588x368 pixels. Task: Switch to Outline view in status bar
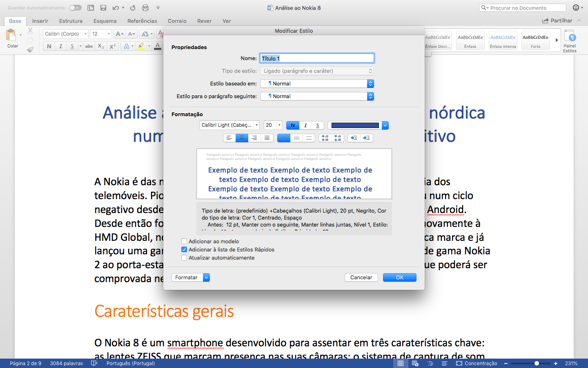[x=430, y=363]
